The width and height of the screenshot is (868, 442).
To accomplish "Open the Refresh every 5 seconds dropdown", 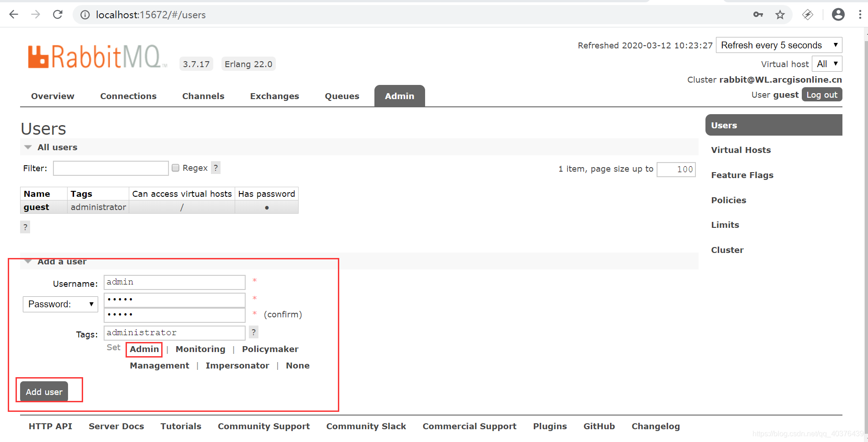I will [x=779, y=45].
